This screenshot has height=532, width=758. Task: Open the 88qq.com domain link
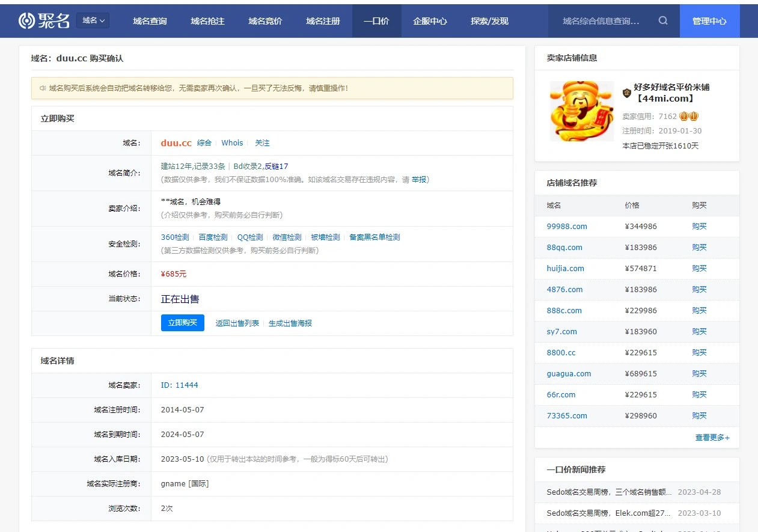[564, 248]
